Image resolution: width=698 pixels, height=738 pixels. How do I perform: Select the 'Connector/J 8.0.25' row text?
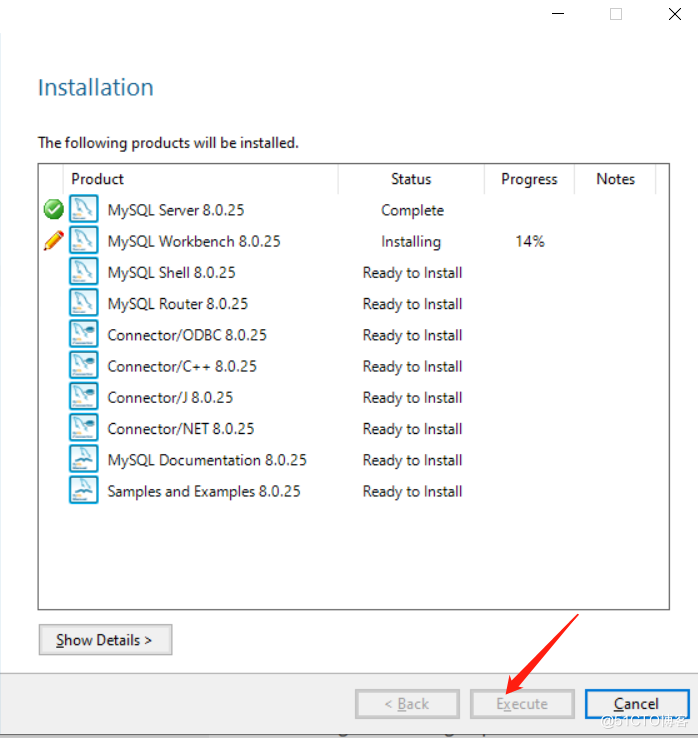coord(170,398)
